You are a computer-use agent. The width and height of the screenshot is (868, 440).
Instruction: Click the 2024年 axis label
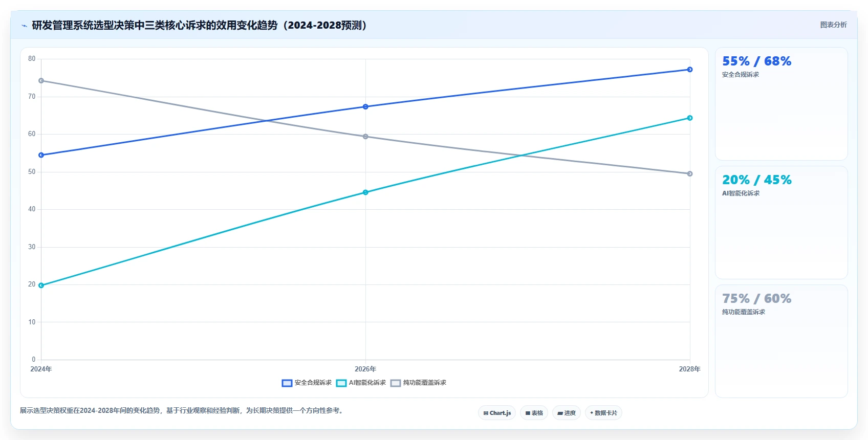click(x=41, y=369)
